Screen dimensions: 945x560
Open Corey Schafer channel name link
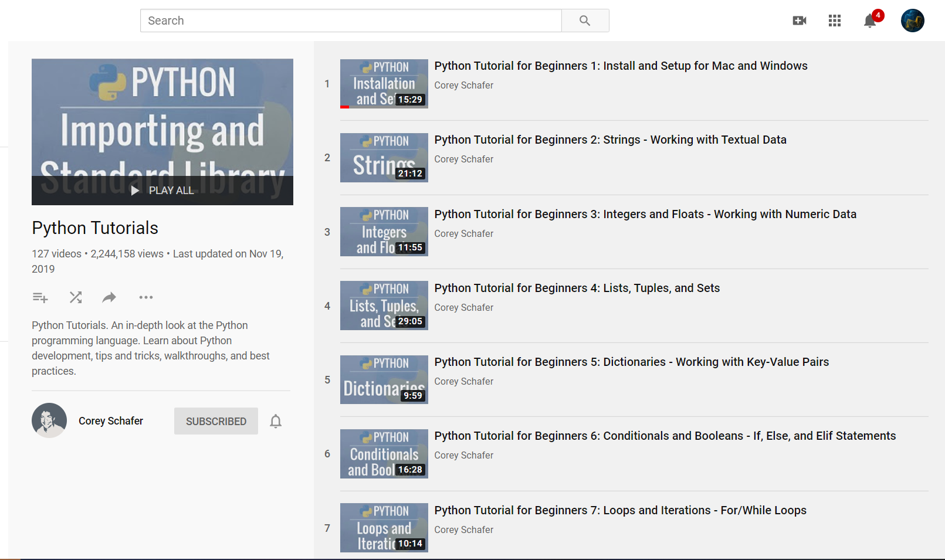tap(111, 421)
